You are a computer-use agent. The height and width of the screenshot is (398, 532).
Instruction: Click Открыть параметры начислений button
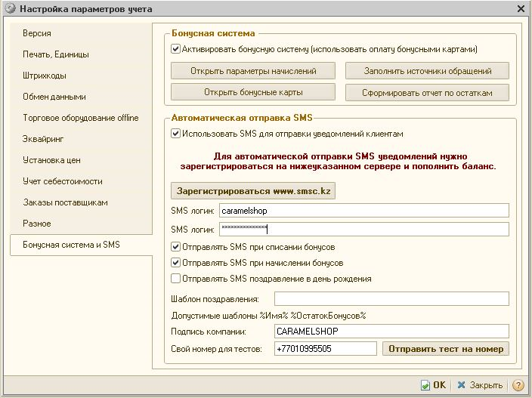coord(253,71)
